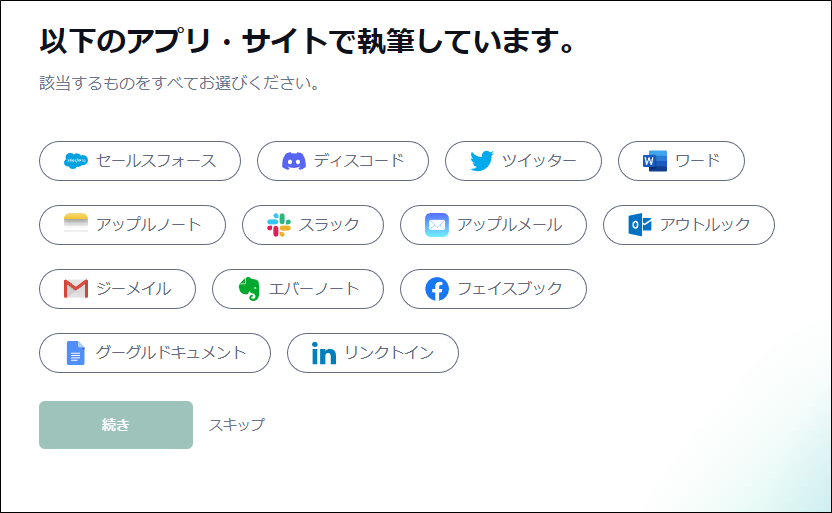The height and width of the screenshot is (513, 832).
Task: Click the スキップ skip link
Action: tap(237, 425)
